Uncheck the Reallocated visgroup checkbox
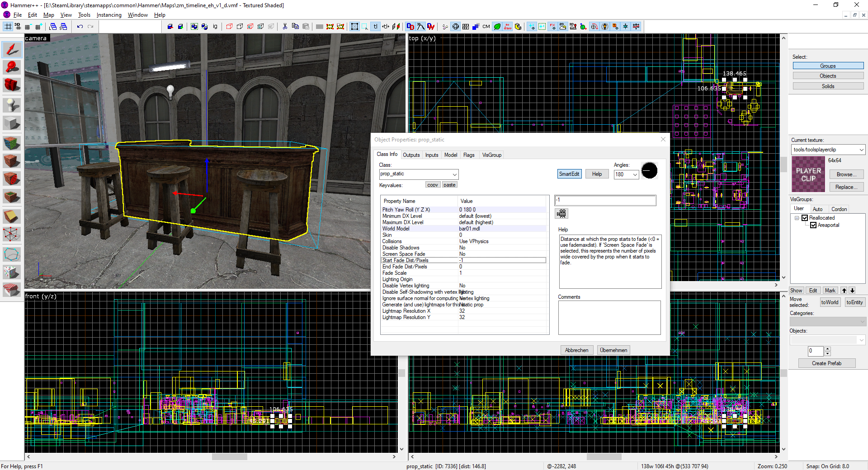 coord(805,218)
